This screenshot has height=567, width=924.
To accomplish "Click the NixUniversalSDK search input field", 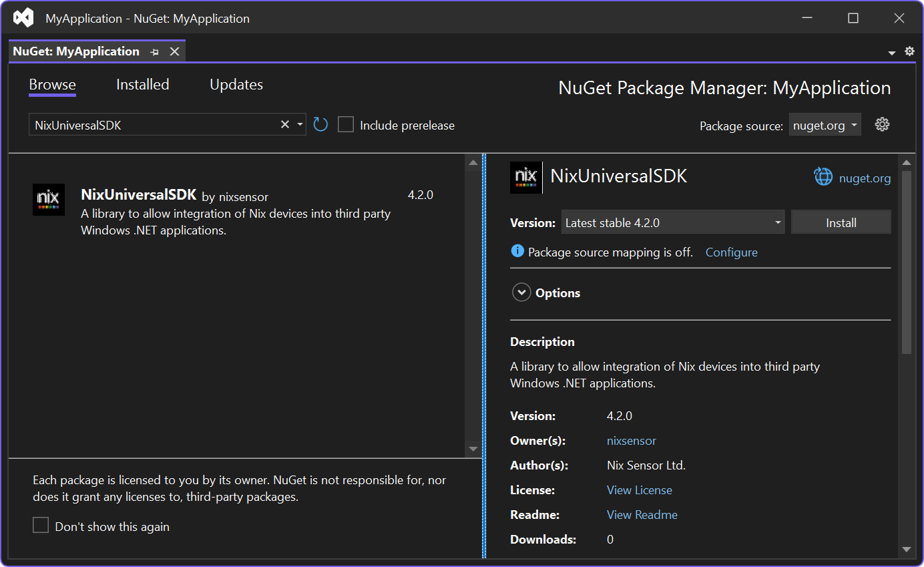I will 154,125.
